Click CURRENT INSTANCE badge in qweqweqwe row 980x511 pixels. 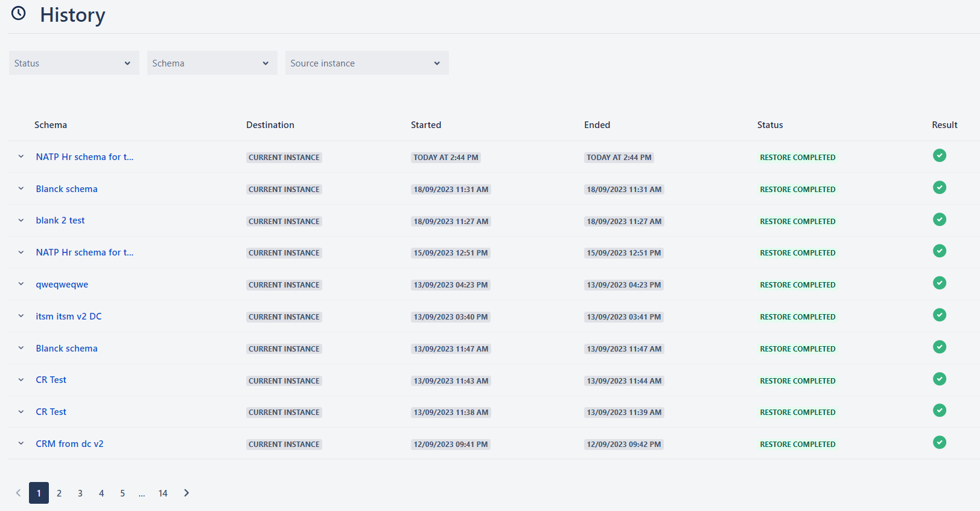pyautogui.click(x=284, y=285)
